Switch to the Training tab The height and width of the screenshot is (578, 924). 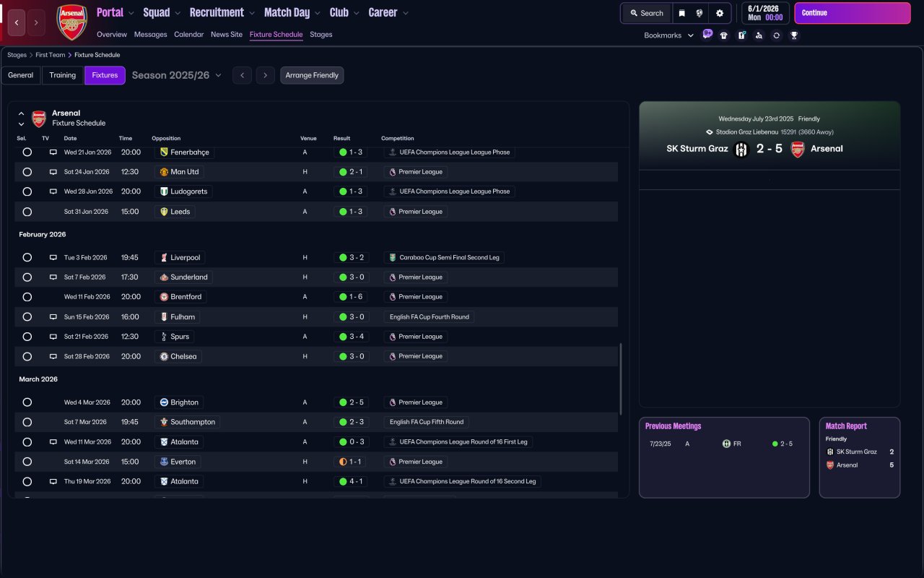[x=63, y=75]
